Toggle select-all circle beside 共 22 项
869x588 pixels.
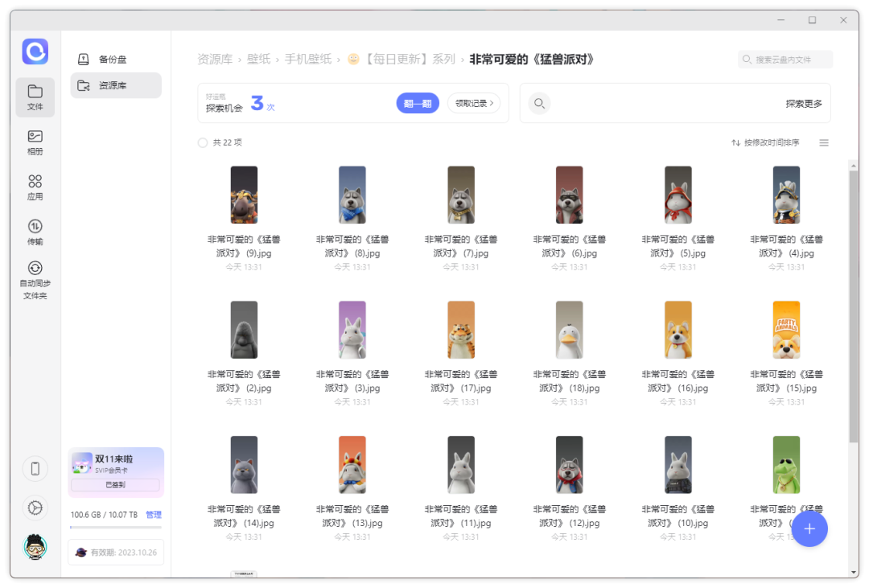[203, 143]
